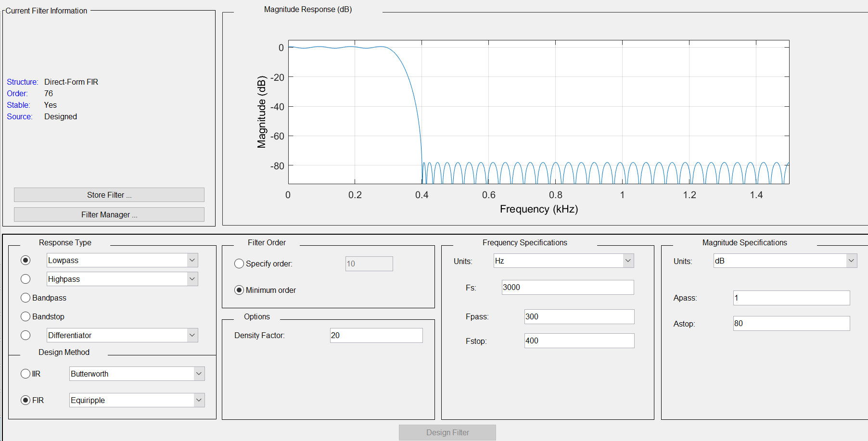Viewport: 868px width, 441px height.
Task: Click the Fs input field
Action: (x=568, y=287)
